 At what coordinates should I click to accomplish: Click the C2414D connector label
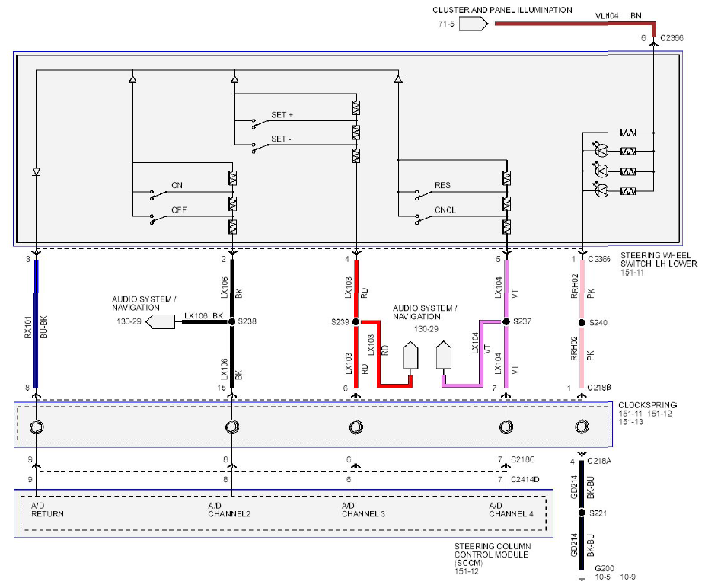[x=525, y=480]
